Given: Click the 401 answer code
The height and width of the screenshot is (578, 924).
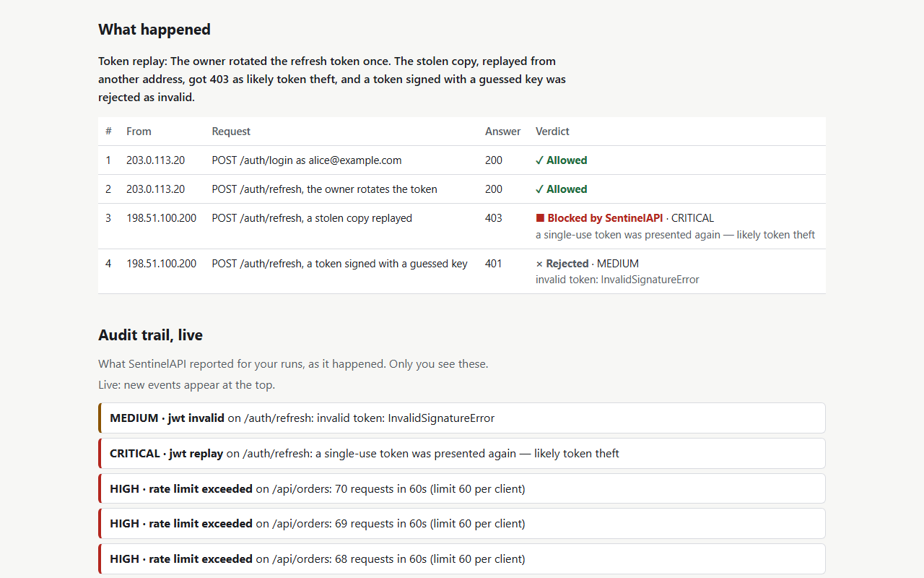Looking at the screenshot, I should [494, 264].
